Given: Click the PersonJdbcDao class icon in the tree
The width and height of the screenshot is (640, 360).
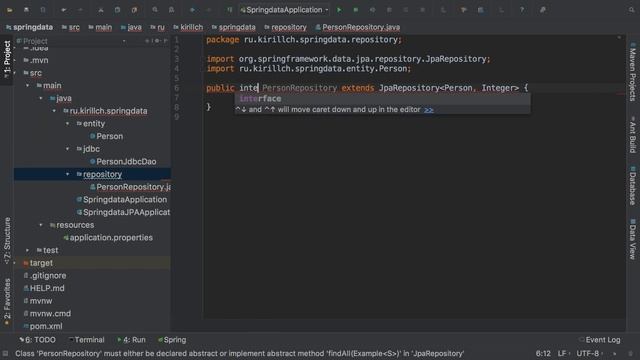Looking at the screenshot, I should [92, 162].
